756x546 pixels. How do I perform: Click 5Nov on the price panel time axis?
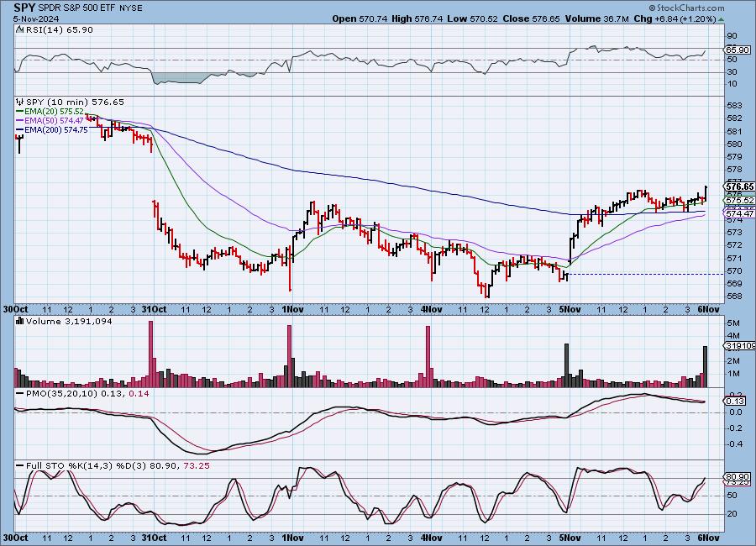tap(570, 309)
